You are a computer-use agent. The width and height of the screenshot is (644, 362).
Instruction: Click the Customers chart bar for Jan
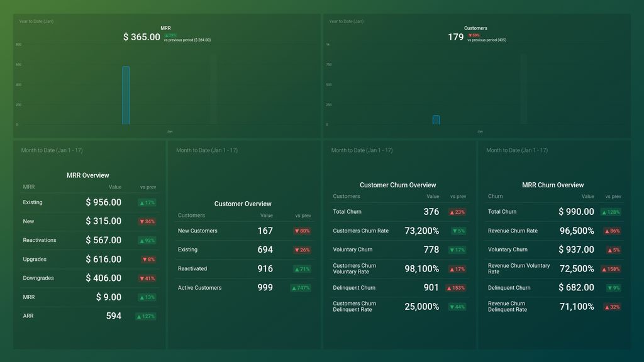pos(436,120)
